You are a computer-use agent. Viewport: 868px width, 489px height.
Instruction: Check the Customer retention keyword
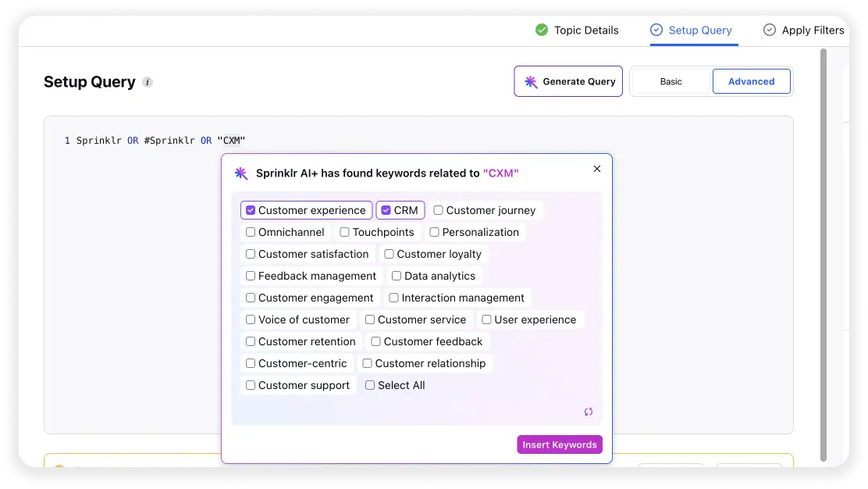(251, 341)
